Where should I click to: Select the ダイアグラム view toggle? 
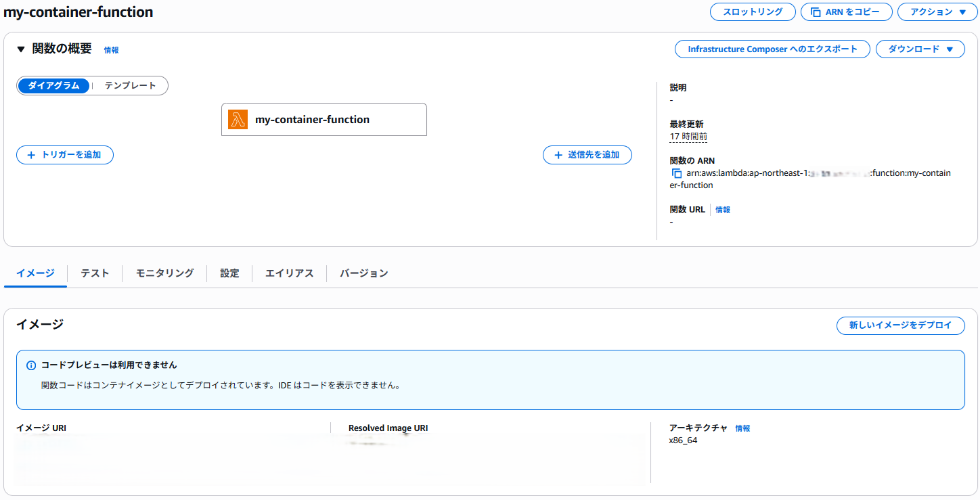tap(53, 85)
